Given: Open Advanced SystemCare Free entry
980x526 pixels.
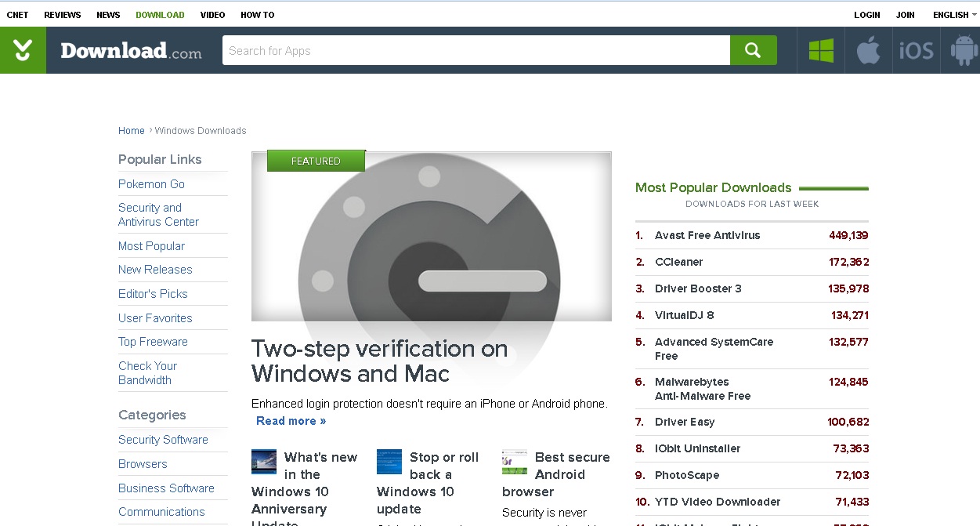Looking at the screenshot, I should coord(714,349).
